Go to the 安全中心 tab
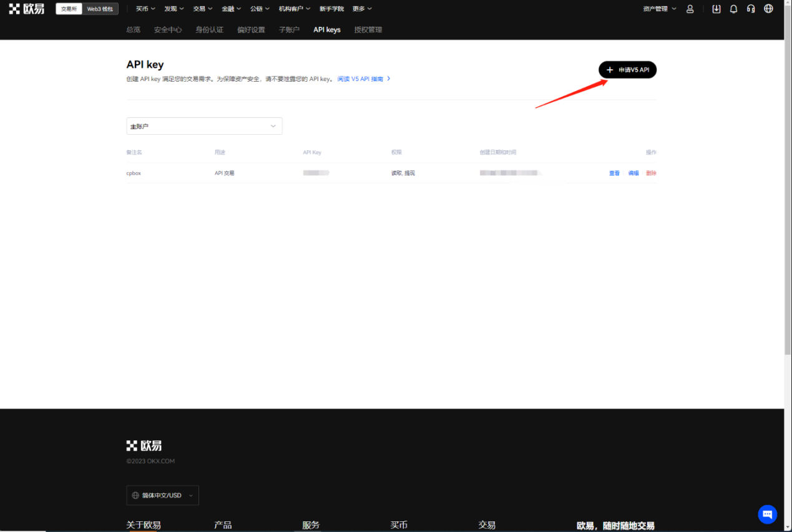This screenshot has width=792, height=532. (x=168, y=29)
